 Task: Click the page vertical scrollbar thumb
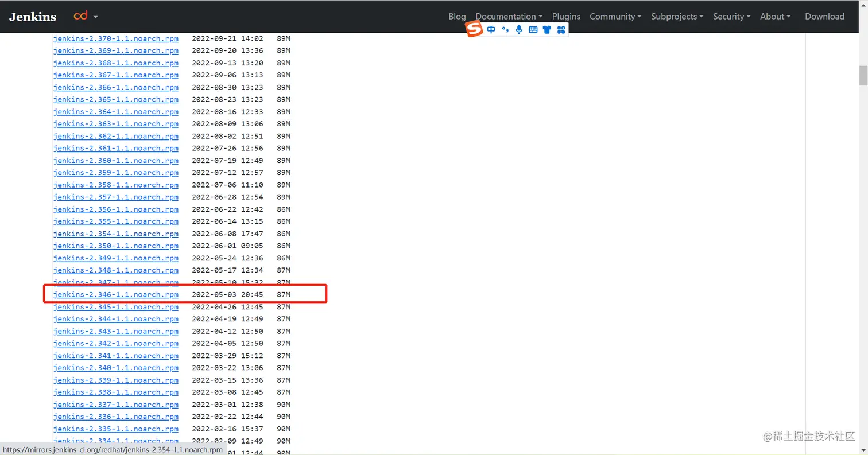click(863, 76)
